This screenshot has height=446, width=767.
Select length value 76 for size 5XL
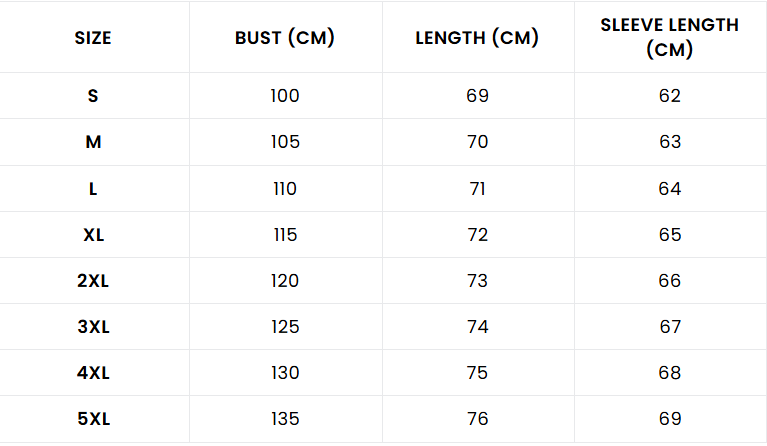(x=477, y=419)
